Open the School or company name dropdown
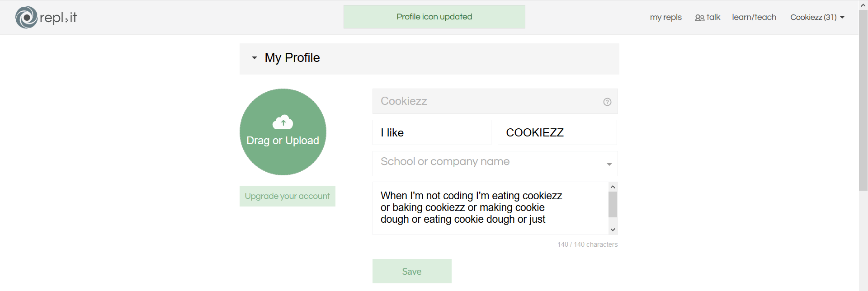Screen dimensions: 868x291 pyautogui.click(x=495, y=164)
